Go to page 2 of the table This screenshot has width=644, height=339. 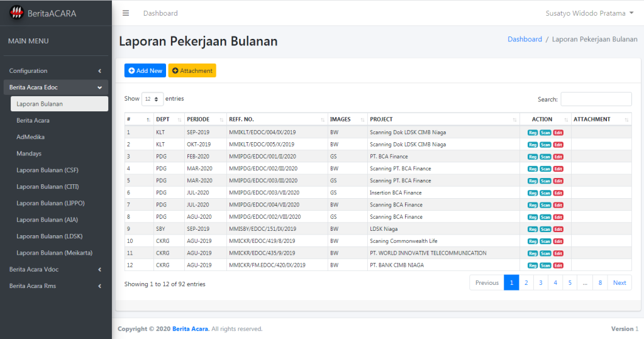tap(526, 282)
